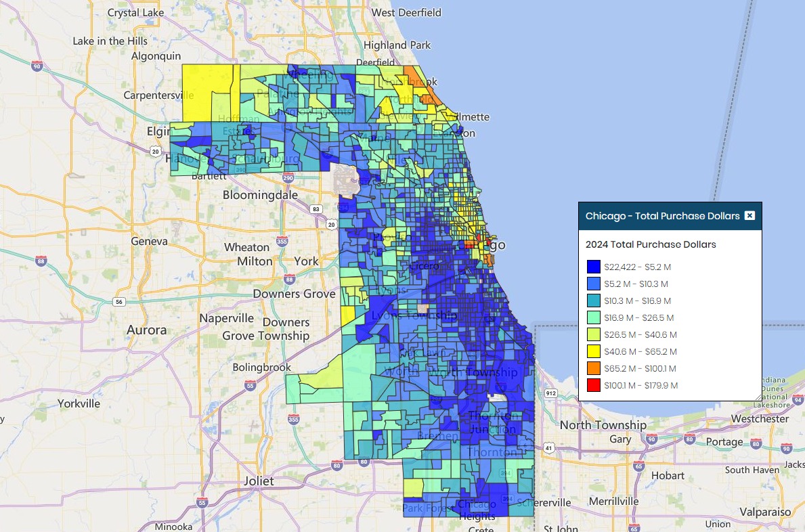Click the '$10.3 M - $16.9 M' legend label
805x532 pixels.
click(637, 301)
